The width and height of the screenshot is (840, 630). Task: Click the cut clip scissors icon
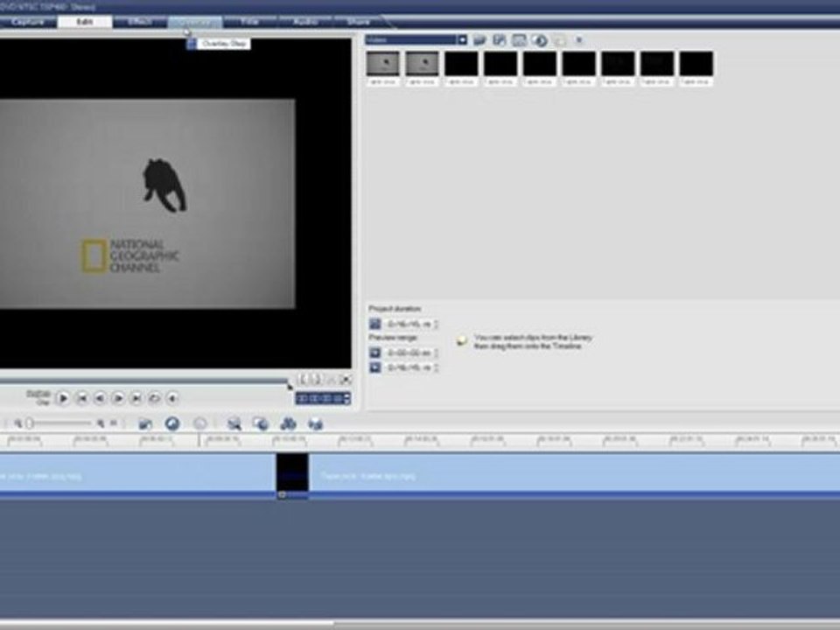(x=331, y=379)
